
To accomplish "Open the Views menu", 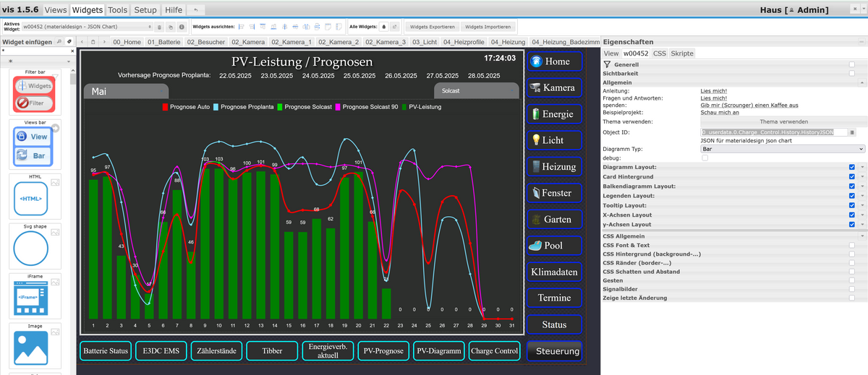I will coord(56,10).
